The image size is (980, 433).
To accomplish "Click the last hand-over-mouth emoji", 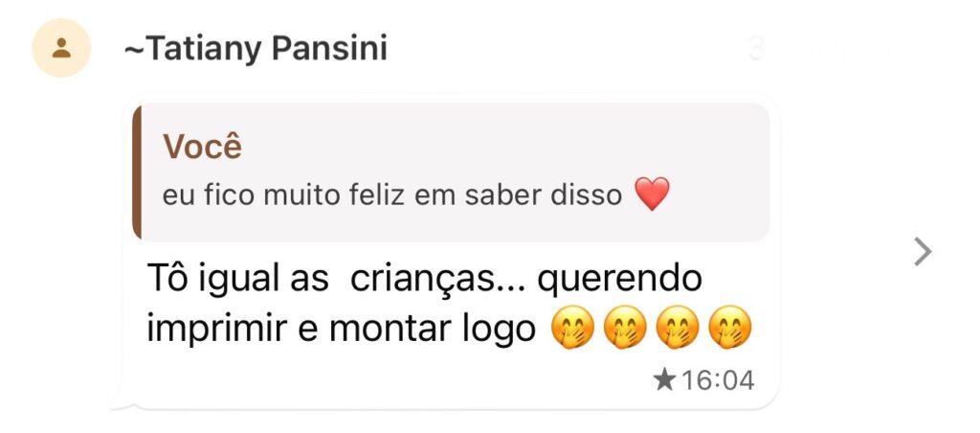I will pyautogui.click(x=730, y=329).
